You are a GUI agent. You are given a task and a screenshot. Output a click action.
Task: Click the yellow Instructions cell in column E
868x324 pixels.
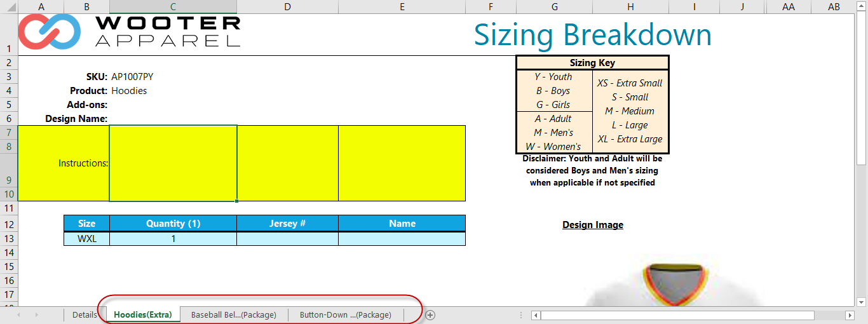click(x=402, y=163)
